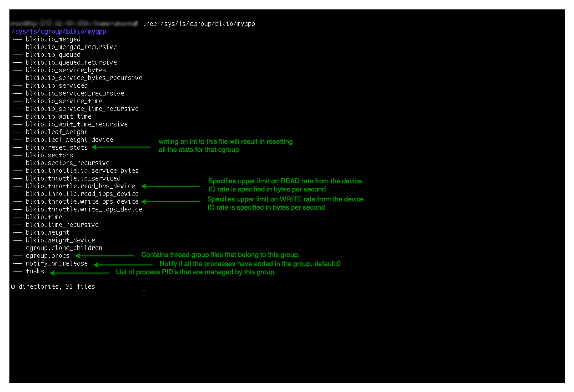
Task: Click the cgroup.clone_children entry
Action: (64, 248)
